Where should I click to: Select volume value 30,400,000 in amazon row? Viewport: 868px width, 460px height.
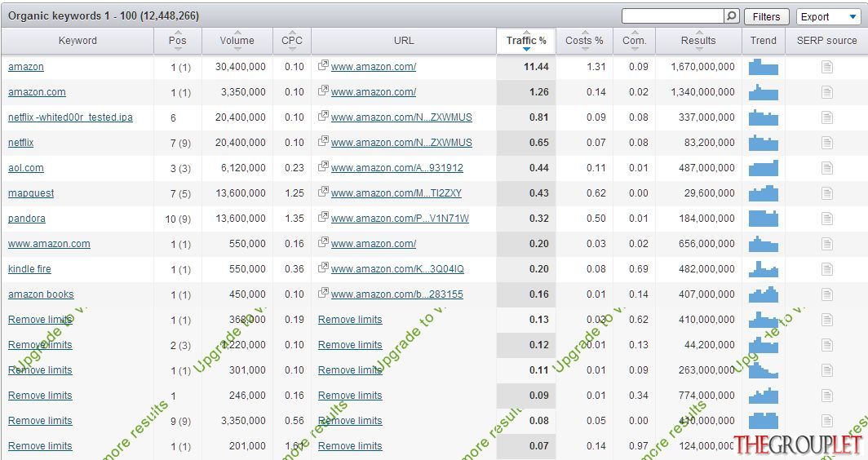(240, 67)
